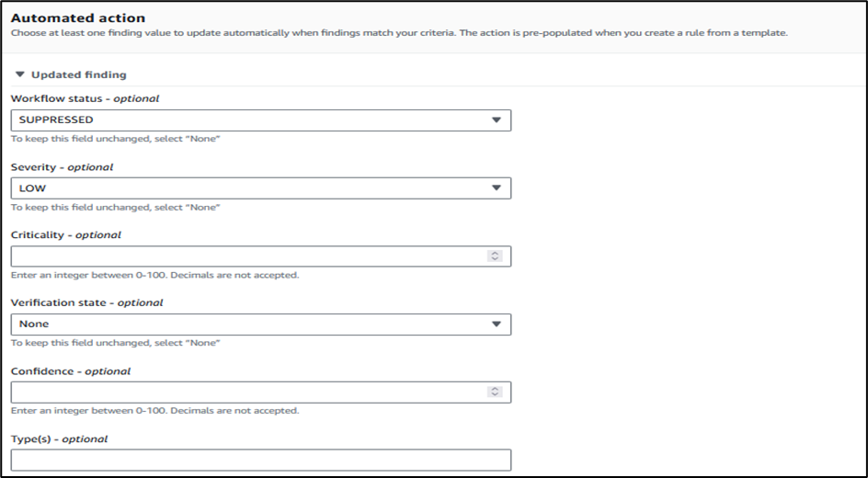Collapse the Updated finding section triangle
868x478 pixels.
point(20,74)
